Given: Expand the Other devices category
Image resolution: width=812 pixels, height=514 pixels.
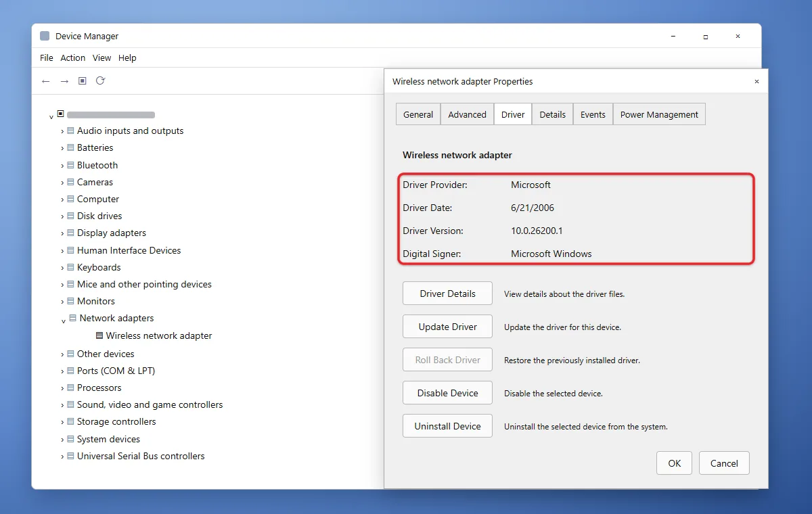Looking at the screenshot, I should click(x=62, y=354).
